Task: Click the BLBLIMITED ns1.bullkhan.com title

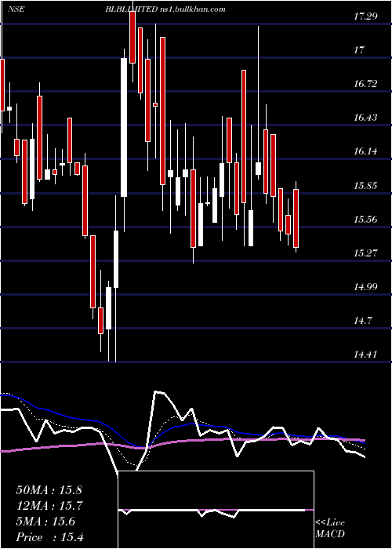Action: (x=165, y=9)
